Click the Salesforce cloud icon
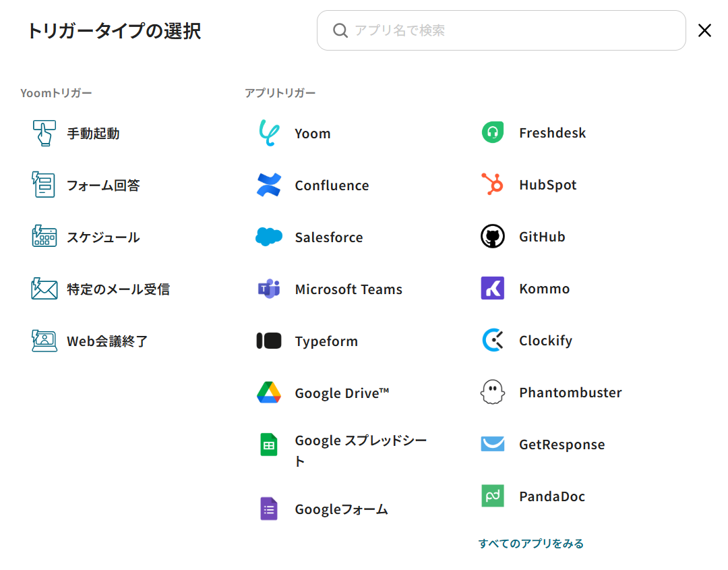728x570 pixels. 269,237
